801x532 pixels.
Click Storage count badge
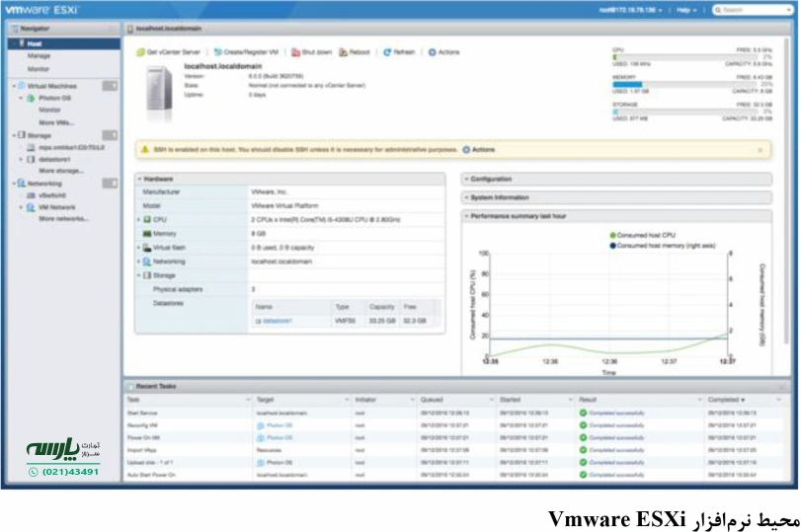pos(110,135)
